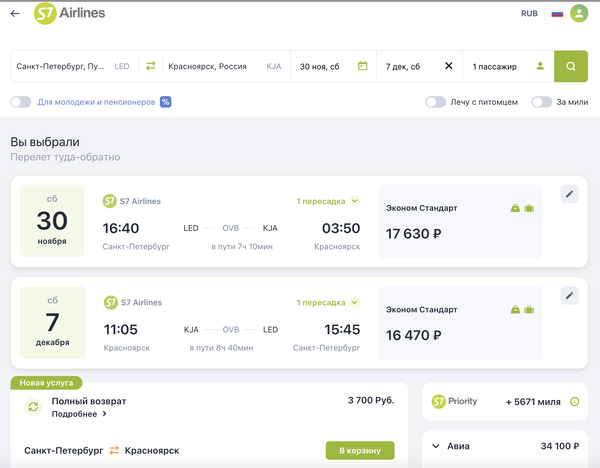Image resolution: width=600 pixels, height=468 pixels.
Task: Edit origin field Санкт-Петербург LED
Action: (74, 66)
